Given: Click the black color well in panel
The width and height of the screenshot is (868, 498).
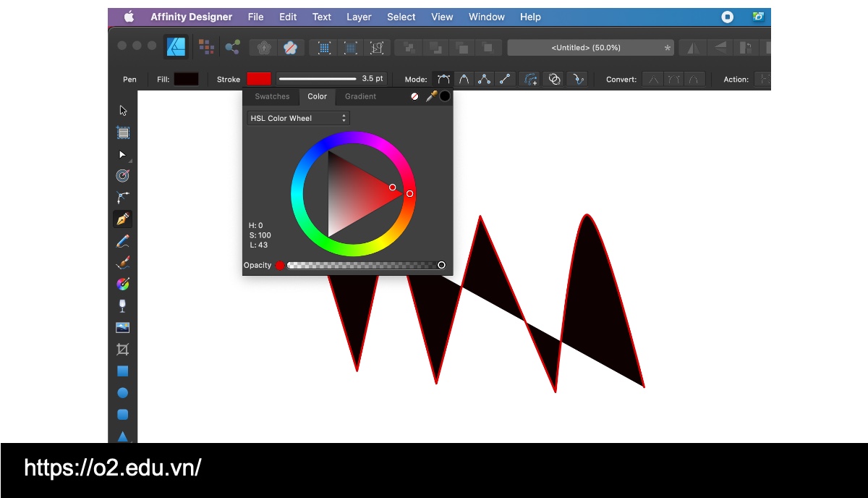Looking at the screenshot, I should tap(445, 96).
